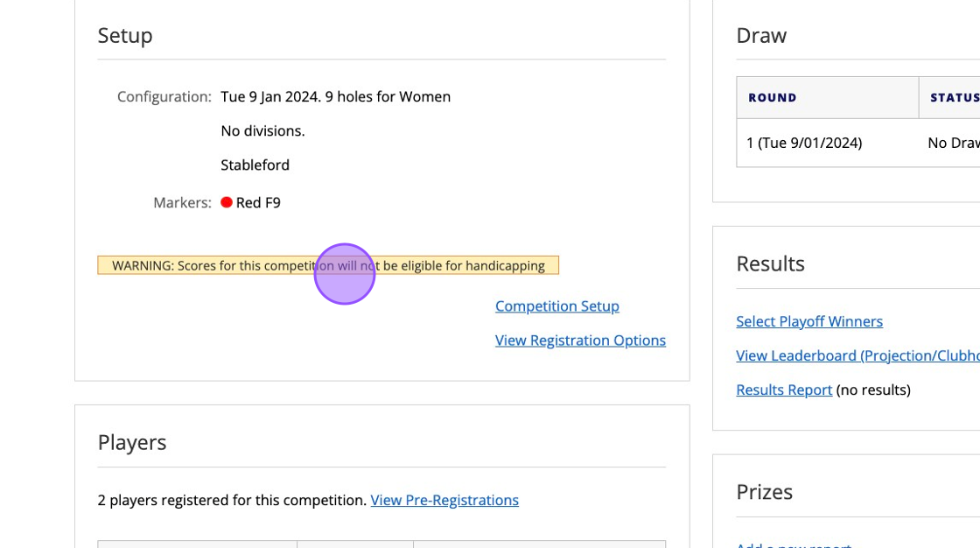Click the ROUND column header
The image size is (980, 548).
tap(773, 97)
